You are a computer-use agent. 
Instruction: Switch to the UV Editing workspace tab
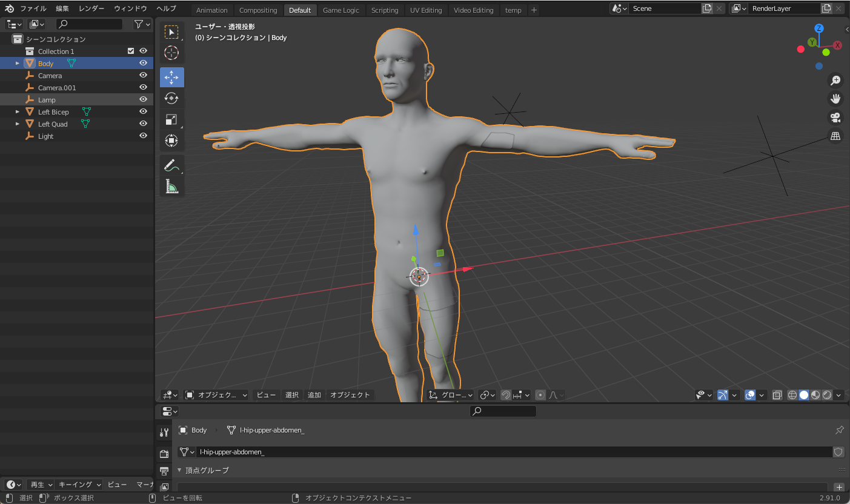point(426,10)
